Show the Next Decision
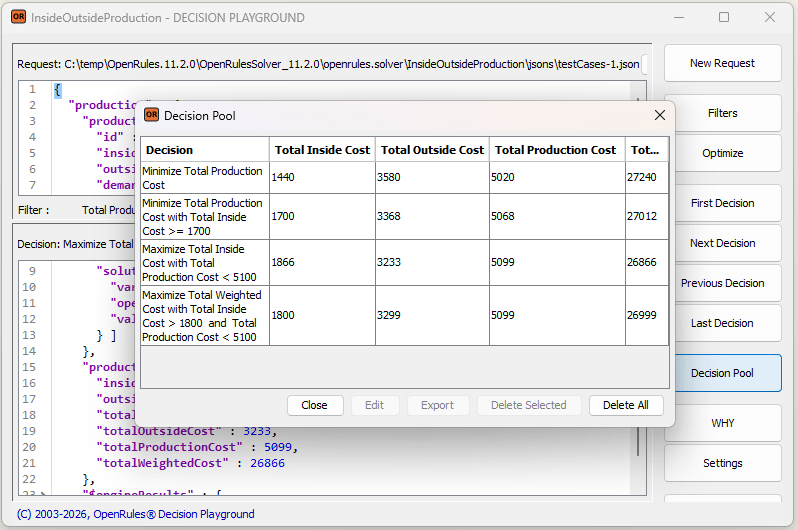The width and height of the screenshot is (798, 530). point(722,243)
